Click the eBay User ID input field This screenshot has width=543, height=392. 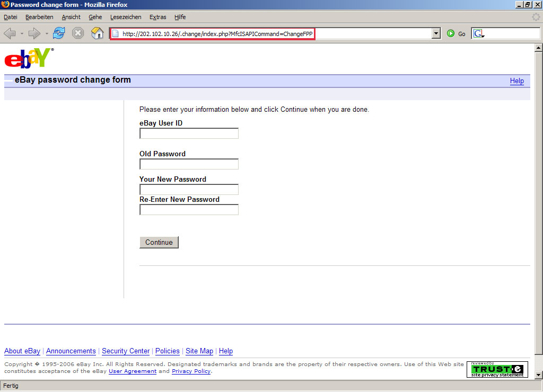click(x=189, y=133)
